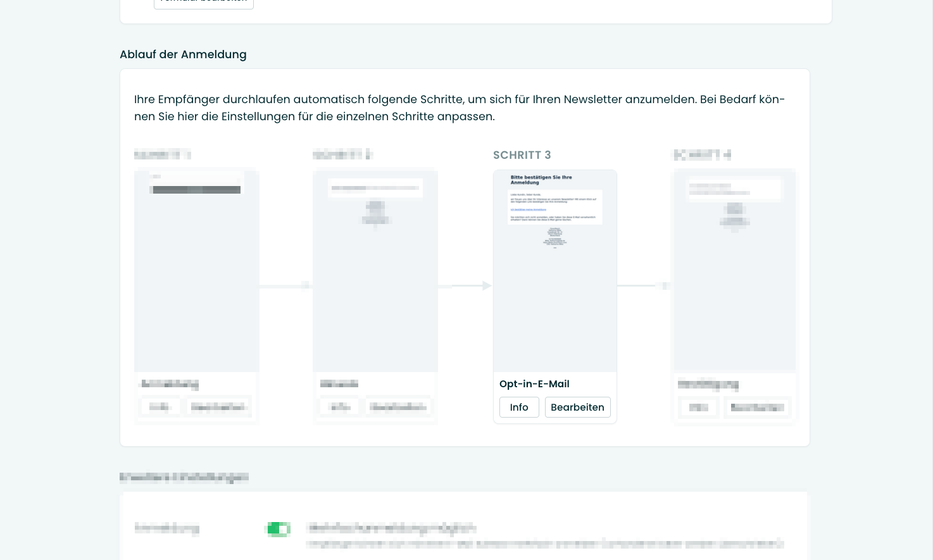Open Info for the second step card
This screenshot has width=933, height=560.
pos(340,407)
